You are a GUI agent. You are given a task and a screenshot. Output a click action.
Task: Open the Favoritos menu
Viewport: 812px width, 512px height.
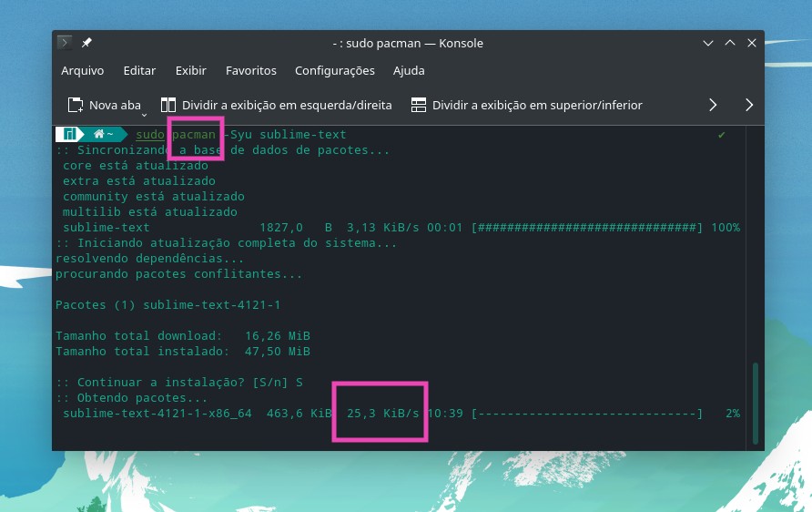coord(250,70)
